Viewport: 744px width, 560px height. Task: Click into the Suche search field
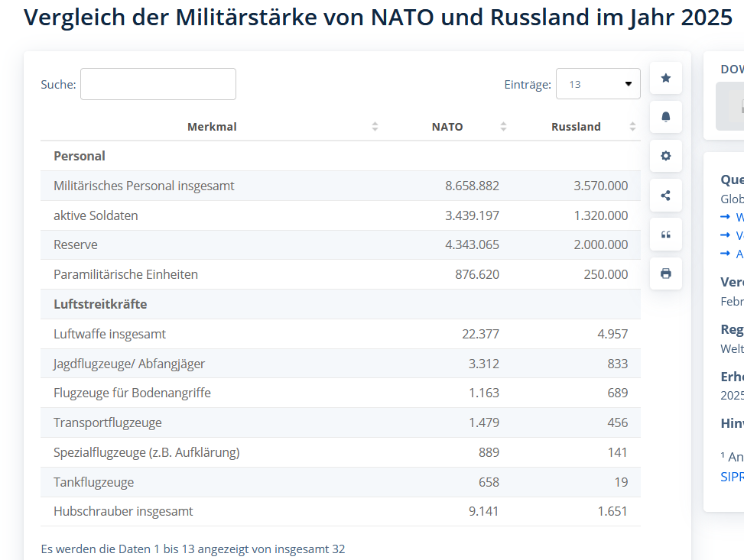tap(158, 84)
